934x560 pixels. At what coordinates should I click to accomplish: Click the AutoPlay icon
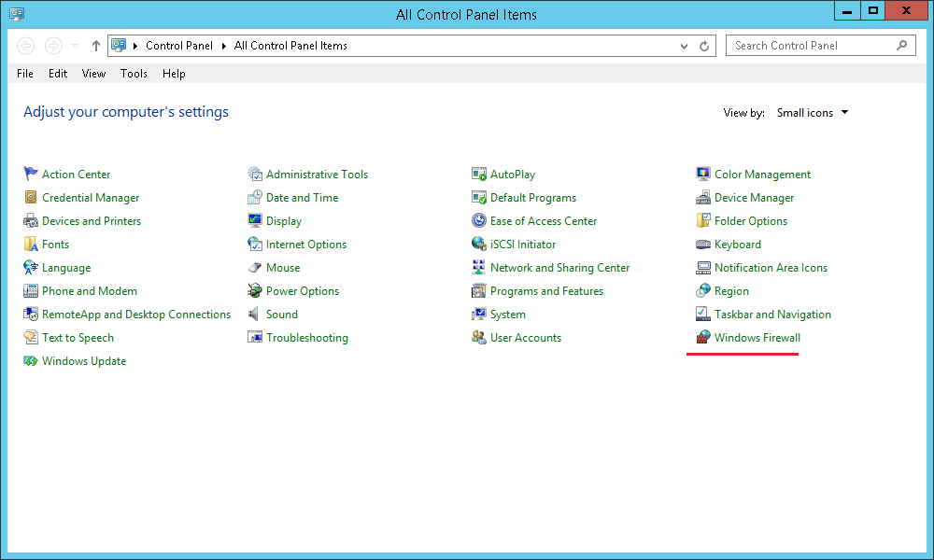point(479,174)
